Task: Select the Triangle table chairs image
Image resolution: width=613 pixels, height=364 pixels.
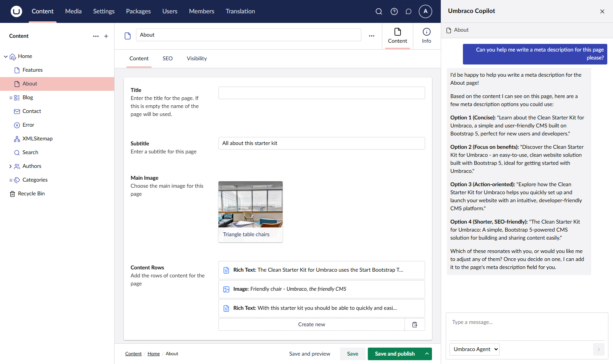Action: click(250, 211)
